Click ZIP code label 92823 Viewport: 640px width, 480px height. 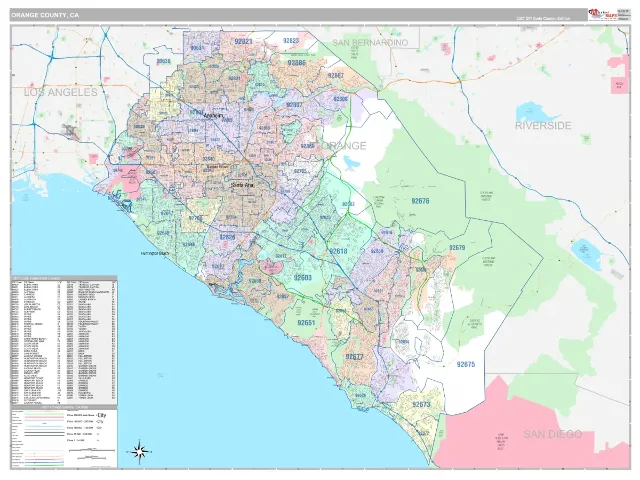(x=291, y=40)
